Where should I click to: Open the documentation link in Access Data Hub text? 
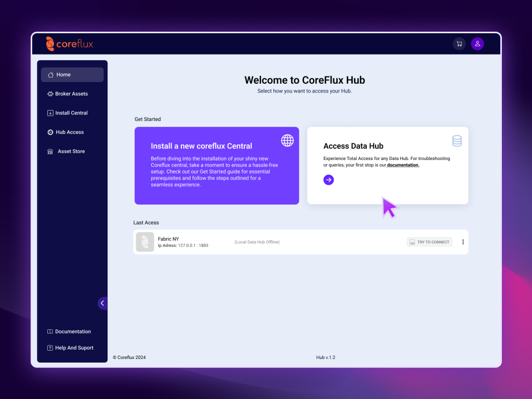[403, 165]
